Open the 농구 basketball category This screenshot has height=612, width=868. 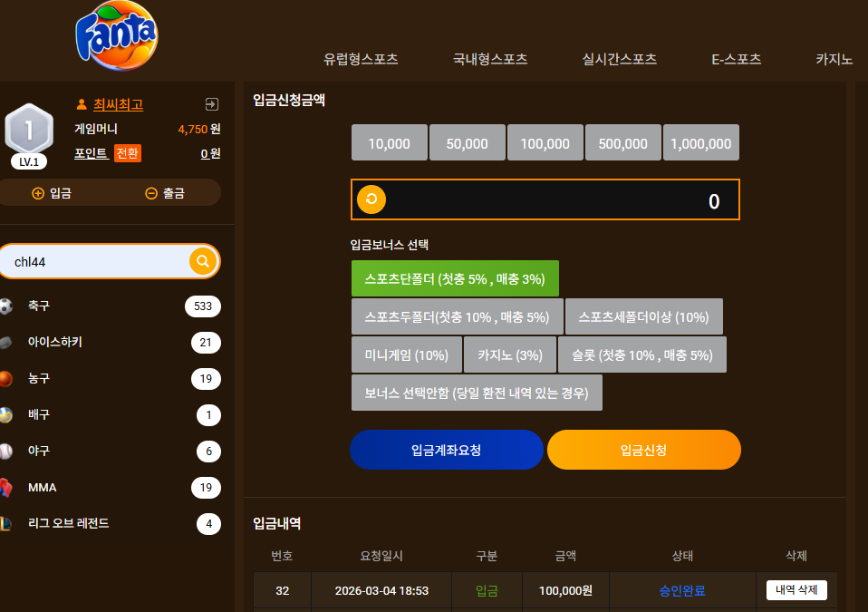pyautogui.click(x=111, y=378)
